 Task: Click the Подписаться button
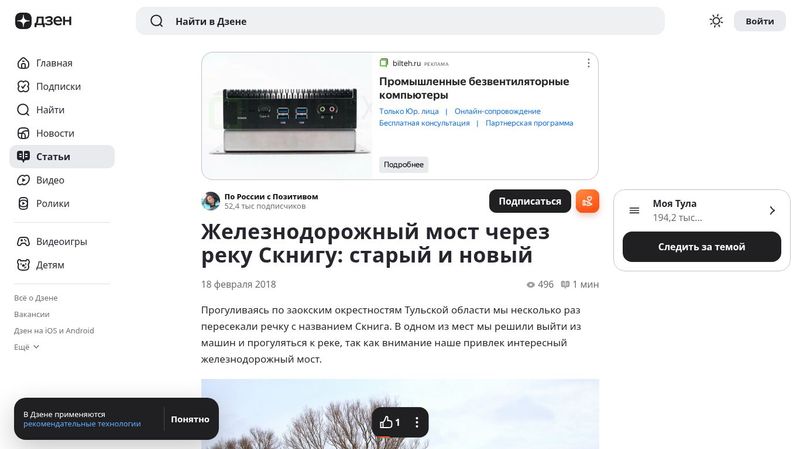[530, 201]
